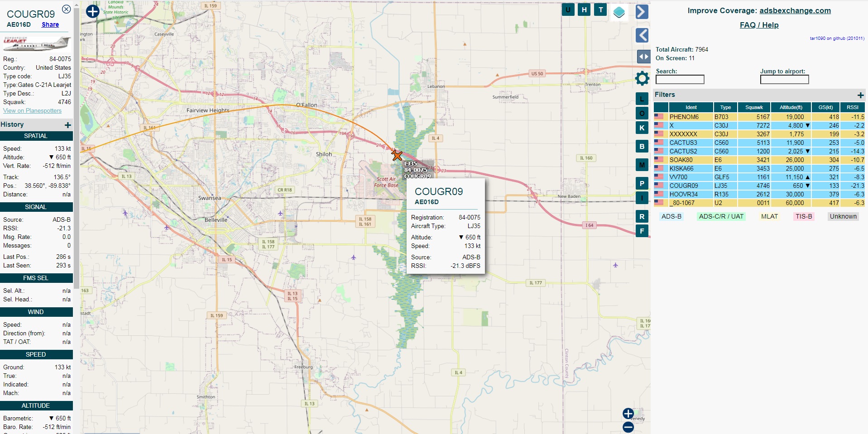
Task: Click the right arrow sidebar button
Action: point(642,12)
